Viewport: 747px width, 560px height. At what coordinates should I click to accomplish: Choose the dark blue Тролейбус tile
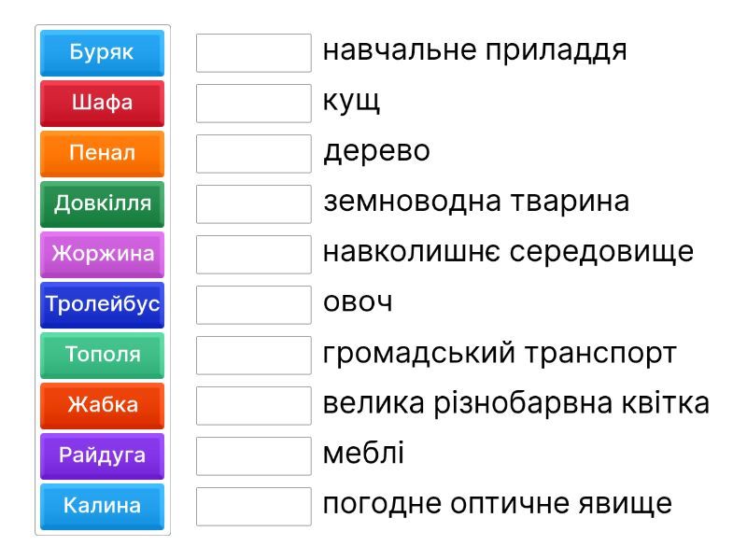pyautogui.click(x=102, y=304)
